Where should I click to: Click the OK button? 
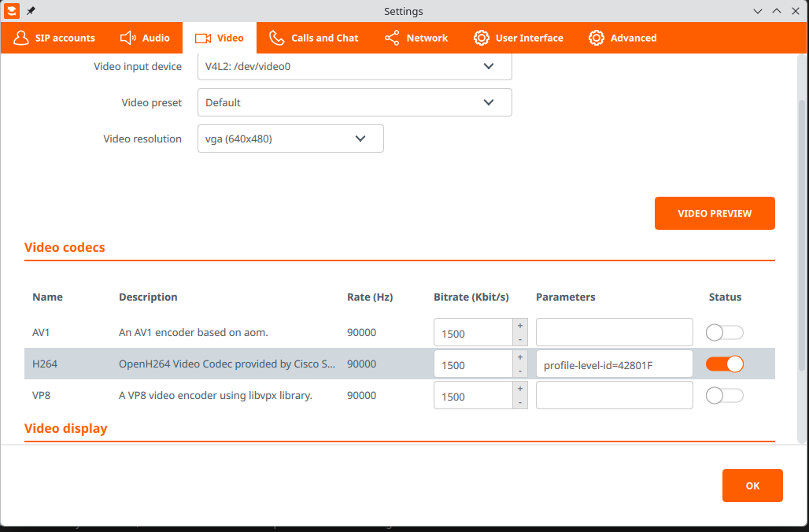pos(752,486)
